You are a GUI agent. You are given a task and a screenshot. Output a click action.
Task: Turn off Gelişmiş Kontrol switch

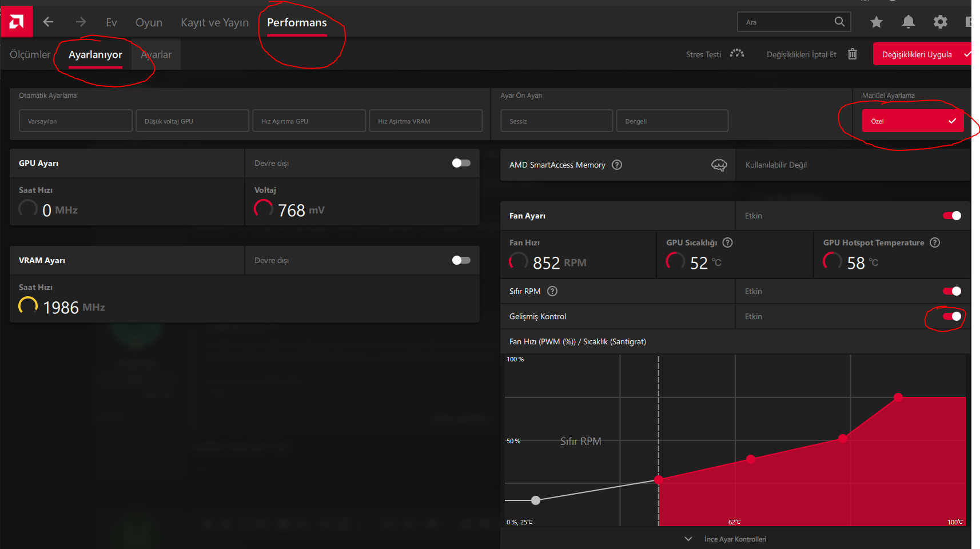click(952, 316)
